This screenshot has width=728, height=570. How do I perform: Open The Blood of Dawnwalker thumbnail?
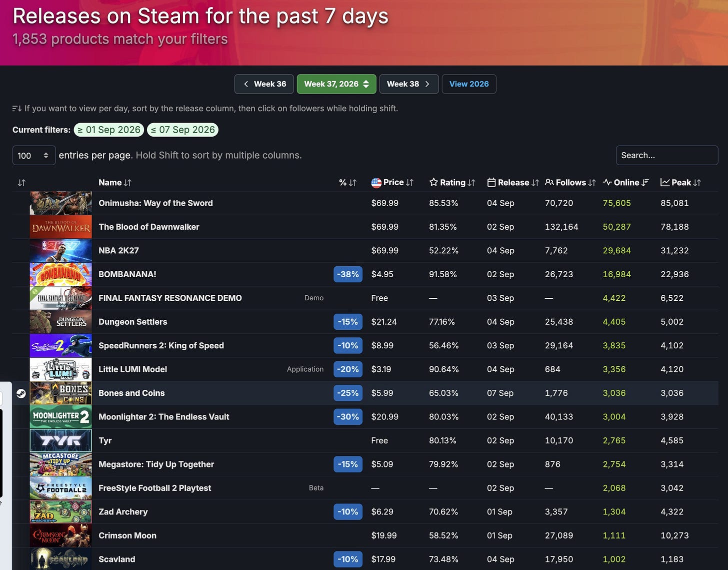click(x=61, y=227)
